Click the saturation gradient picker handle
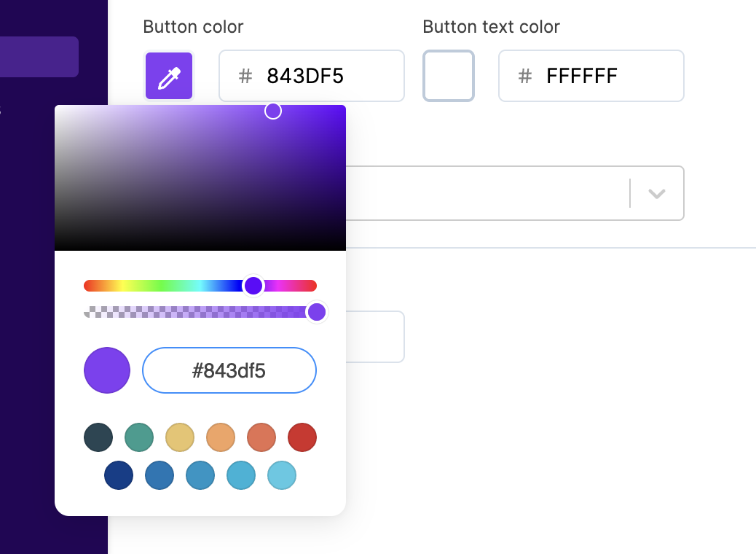 pos(273,111)
